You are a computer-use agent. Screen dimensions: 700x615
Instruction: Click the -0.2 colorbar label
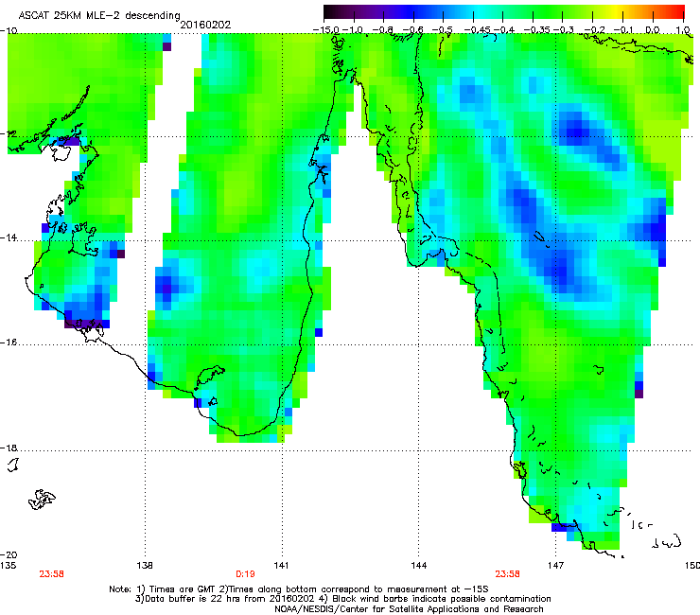(x=595, y=30)
